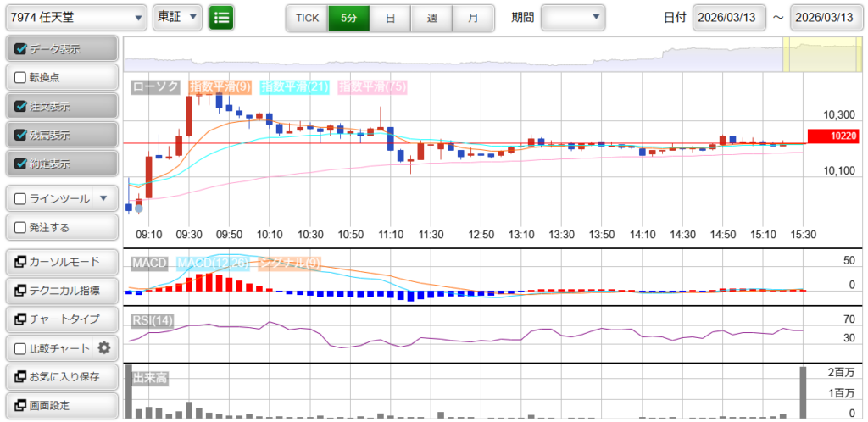Uncheck the データ表示 checkbox
Screen dimensions: 868x422
[21, 49]
